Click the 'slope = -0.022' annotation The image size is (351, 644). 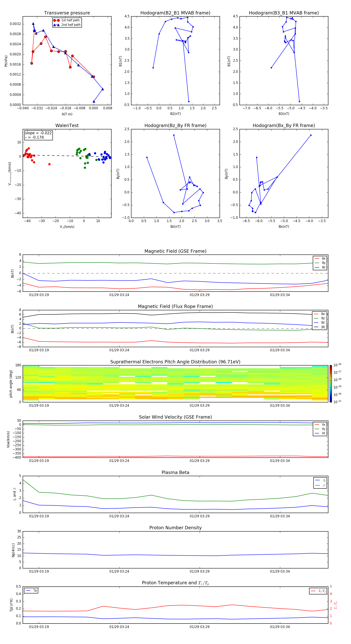pos(38,133)
